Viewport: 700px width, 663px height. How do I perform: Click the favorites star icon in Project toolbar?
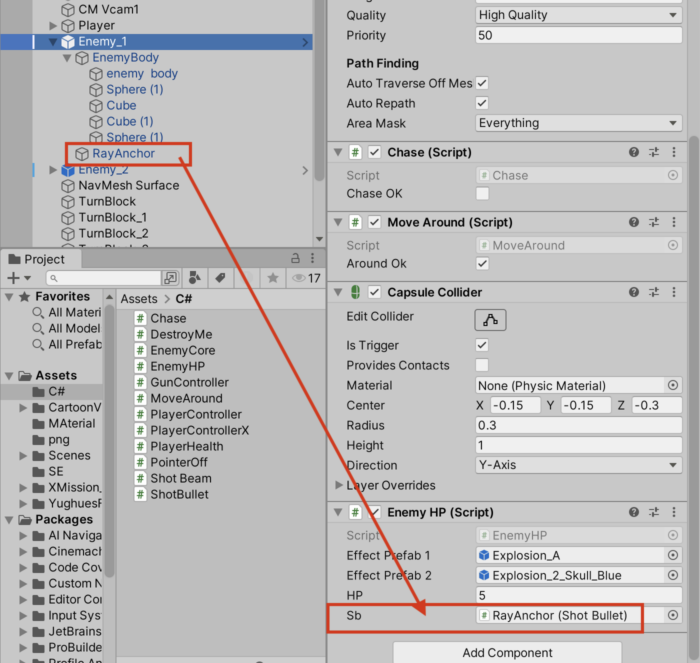[x=272, y=277]
